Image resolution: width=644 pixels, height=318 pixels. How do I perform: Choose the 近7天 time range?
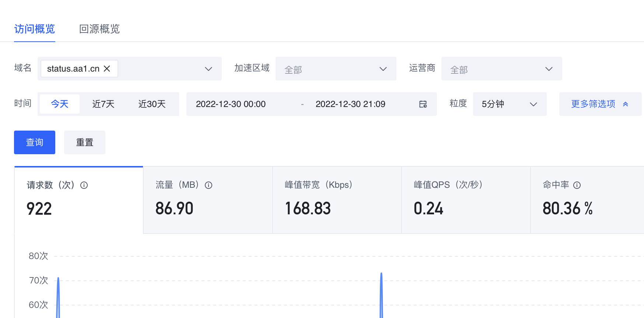coord(103,104)
